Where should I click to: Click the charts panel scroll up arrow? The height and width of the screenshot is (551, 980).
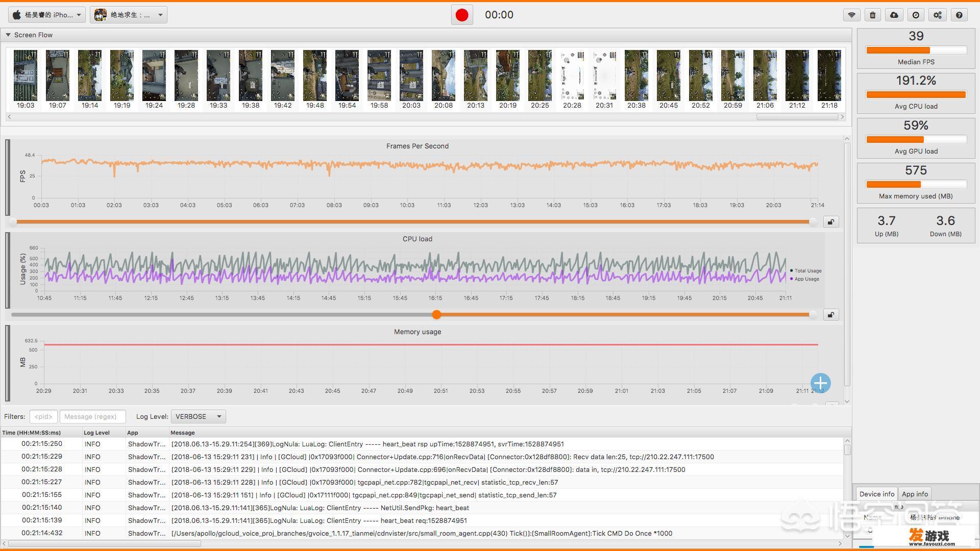[x=847, y=139]
